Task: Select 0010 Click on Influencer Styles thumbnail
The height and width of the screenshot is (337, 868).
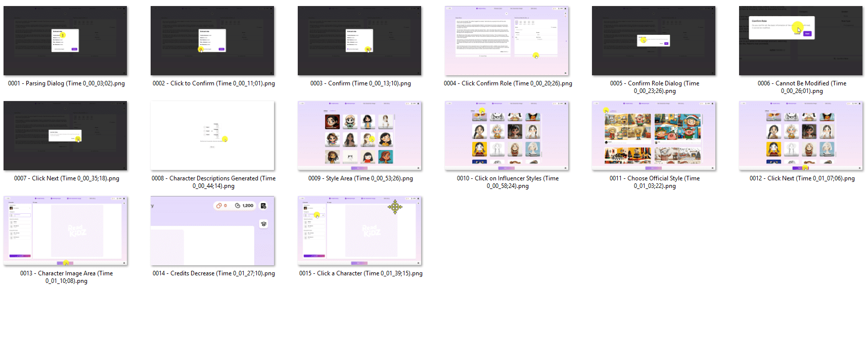Action: point(507,136)
